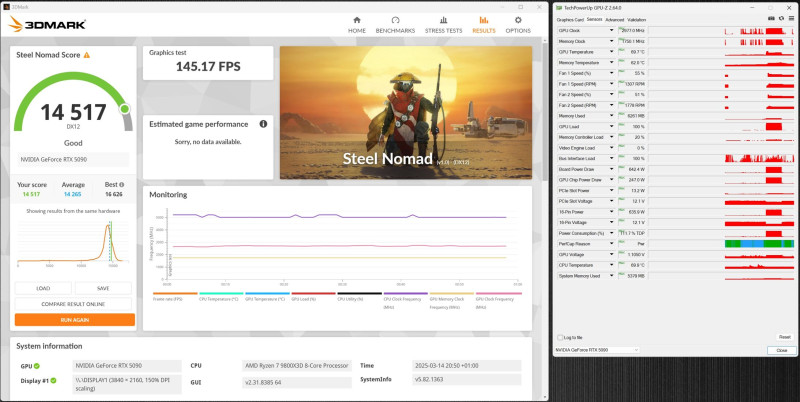
Task: Click the green check icon beside GPU
Action: pyautogui.click(x=37, y=366)
